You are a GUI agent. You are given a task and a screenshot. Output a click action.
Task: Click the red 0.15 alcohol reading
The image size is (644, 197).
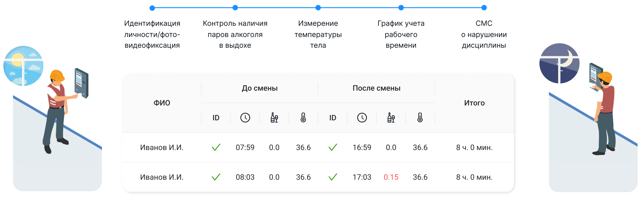tap(391, 177)
